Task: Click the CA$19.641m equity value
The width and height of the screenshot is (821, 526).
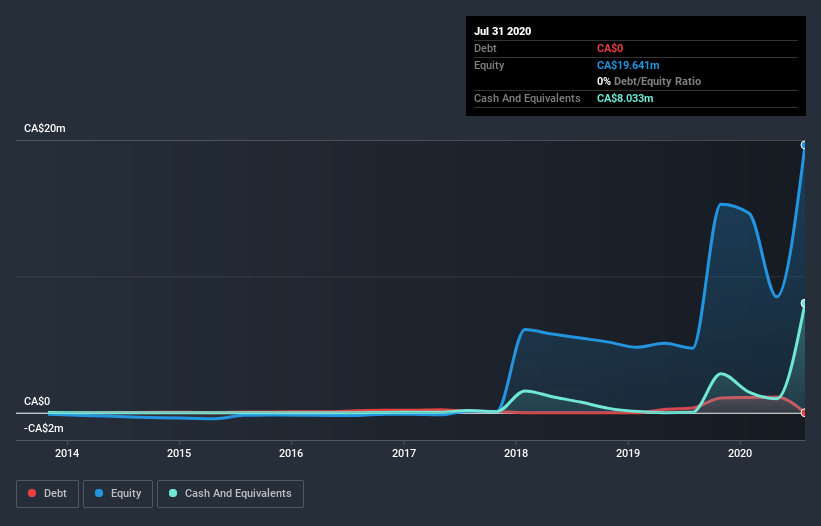Action: pos(628,65)
